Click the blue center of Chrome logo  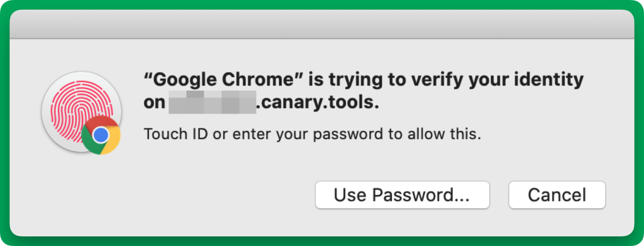[x=101, y=135]
